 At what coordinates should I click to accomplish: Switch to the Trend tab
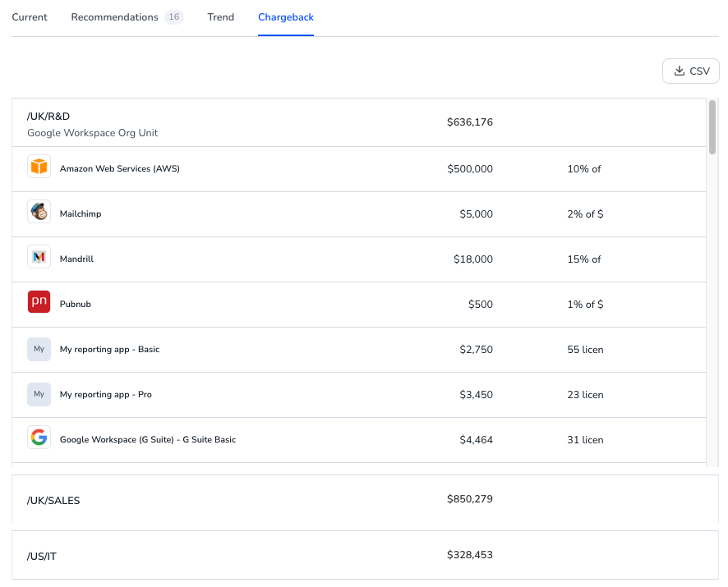click(x=220, y=17)
